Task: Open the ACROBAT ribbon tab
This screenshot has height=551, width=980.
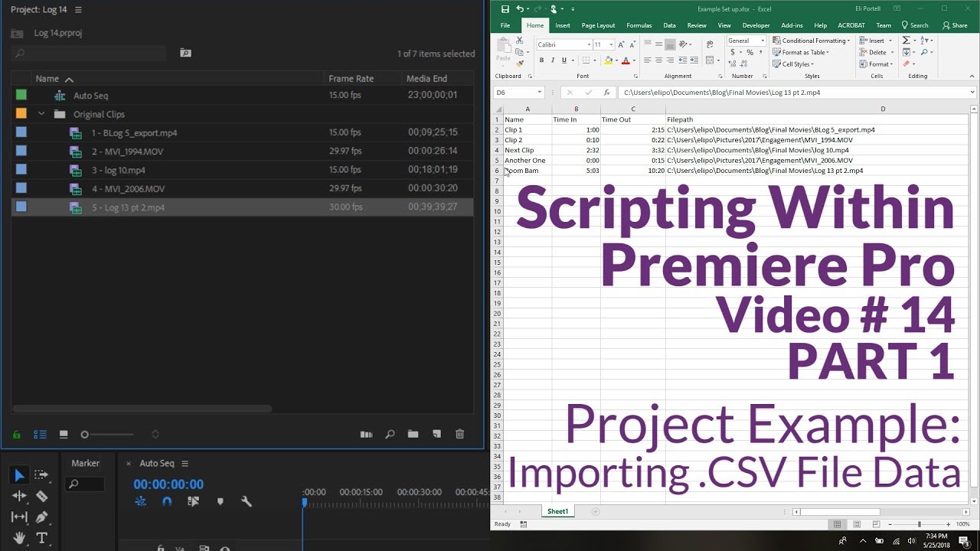Action: [x=851, y=25]
